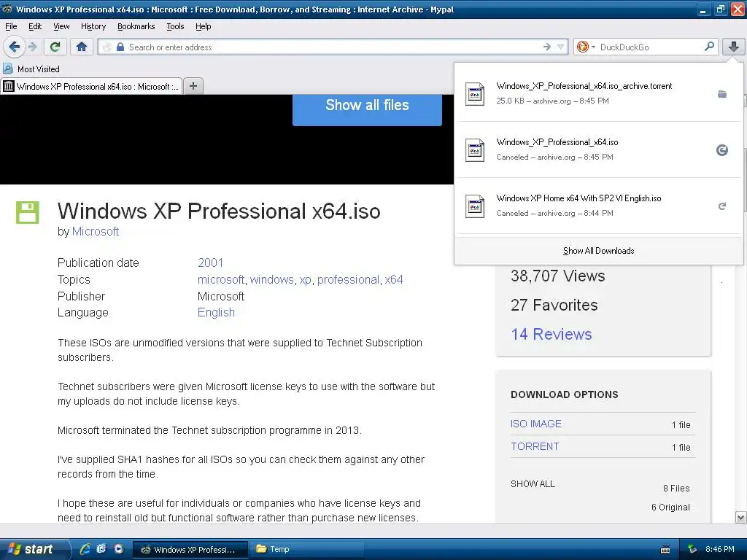Open the History menu
The width and height of the screenshot is (747, 560).
(x=93, y=27)
